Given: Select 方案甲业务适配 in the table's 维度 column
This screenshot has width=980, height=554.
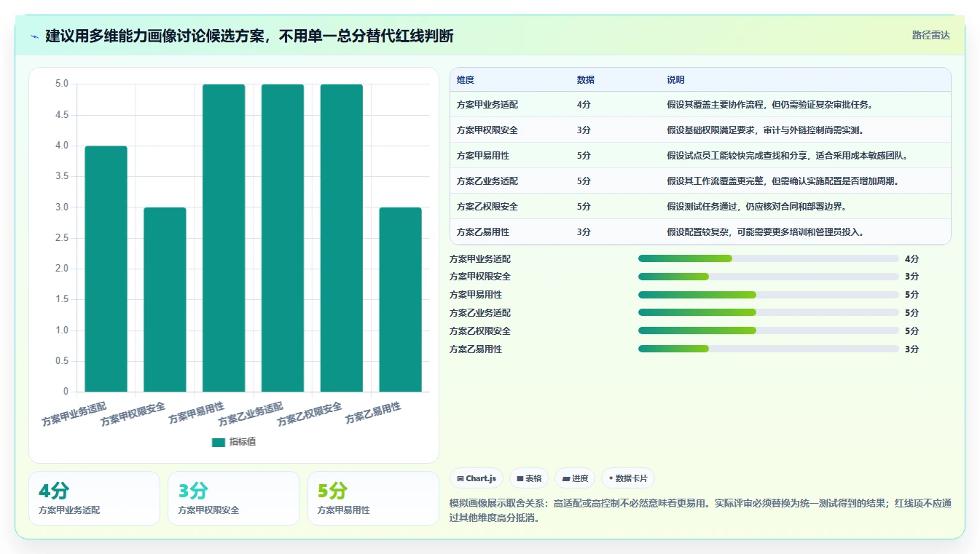Looking at the screenshot, I should [x=487, y=105].
